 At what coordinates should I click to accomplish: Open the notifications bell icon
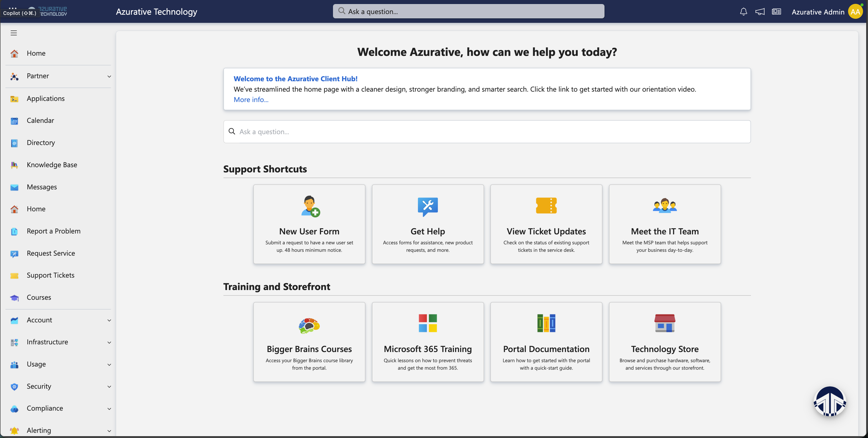(x=743, y=11)
